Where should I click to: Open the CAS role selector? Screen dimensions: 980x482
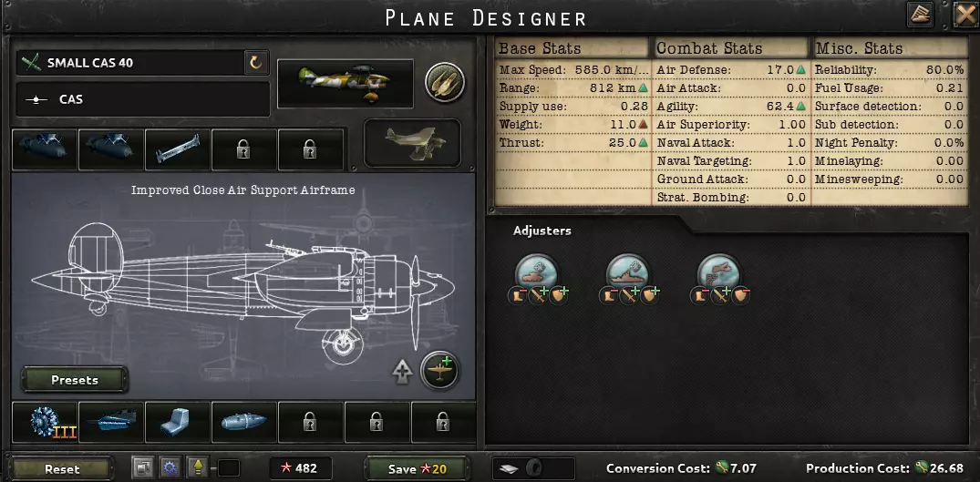(143, 99)
